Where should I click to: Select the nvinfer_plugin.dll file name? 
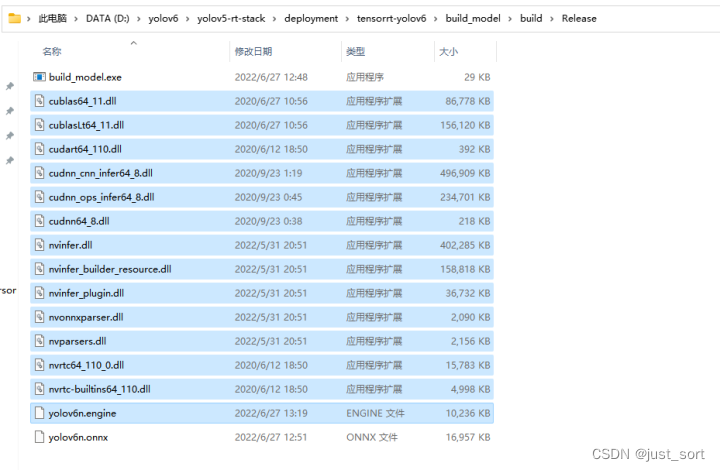(x=86, y=293)
